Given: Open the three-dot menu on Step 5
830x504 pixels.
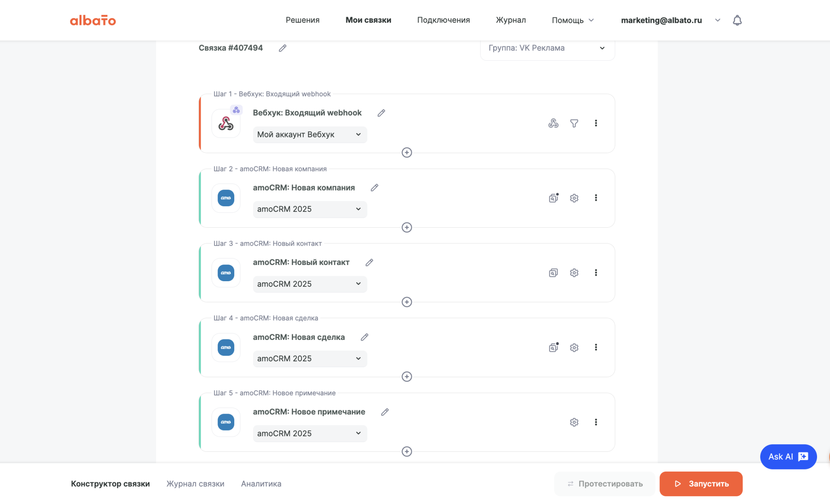Looking at the screenshot, I should pos(596,422).
